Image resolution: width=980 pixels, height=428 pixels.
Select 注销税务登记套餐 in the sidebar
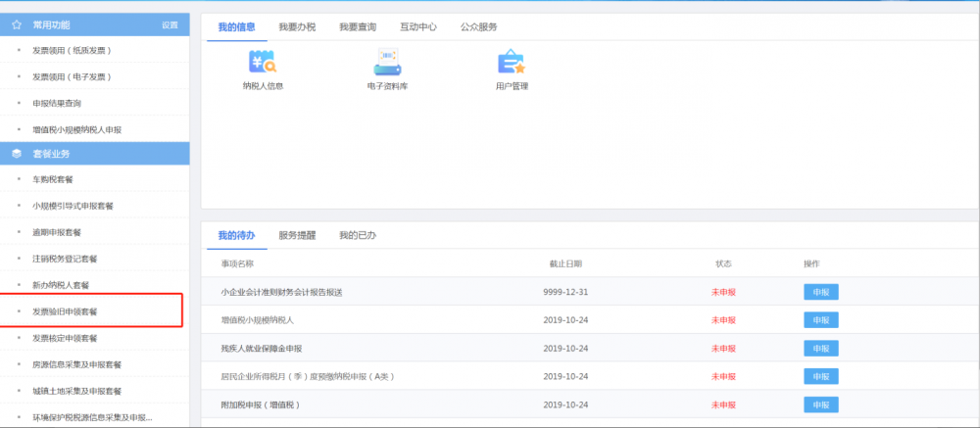[x=65, y=259]
